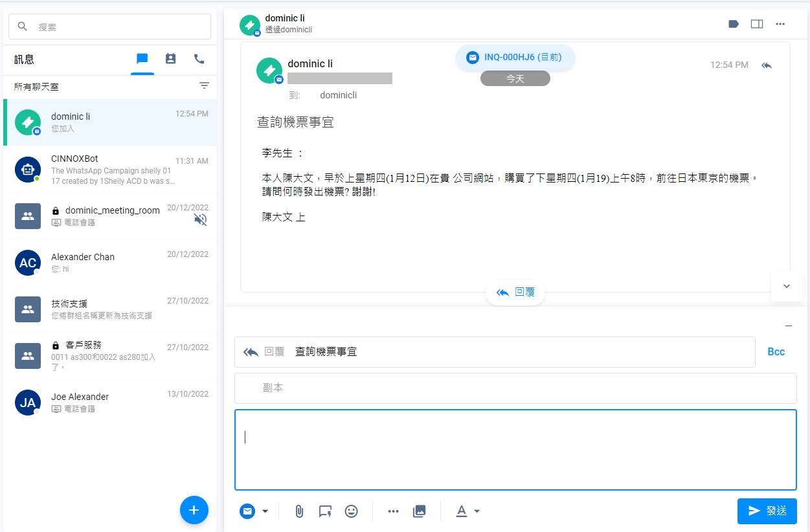Image resolution: width=810 pixels, height=532 pixels.
Task: Open the emoji picker smiley icon
Action: (x=351, y=511)
